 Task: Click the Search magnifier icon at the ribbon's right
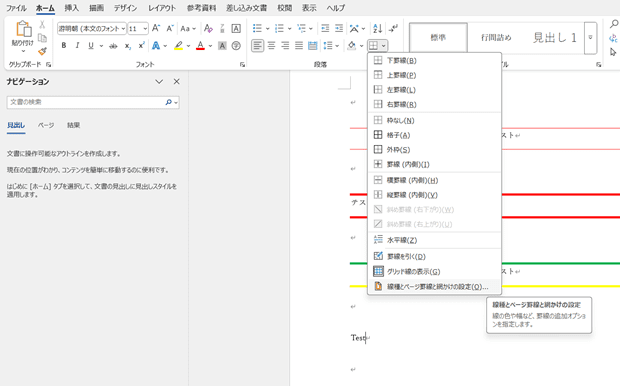pyautogui.click(x=614, y=24)
